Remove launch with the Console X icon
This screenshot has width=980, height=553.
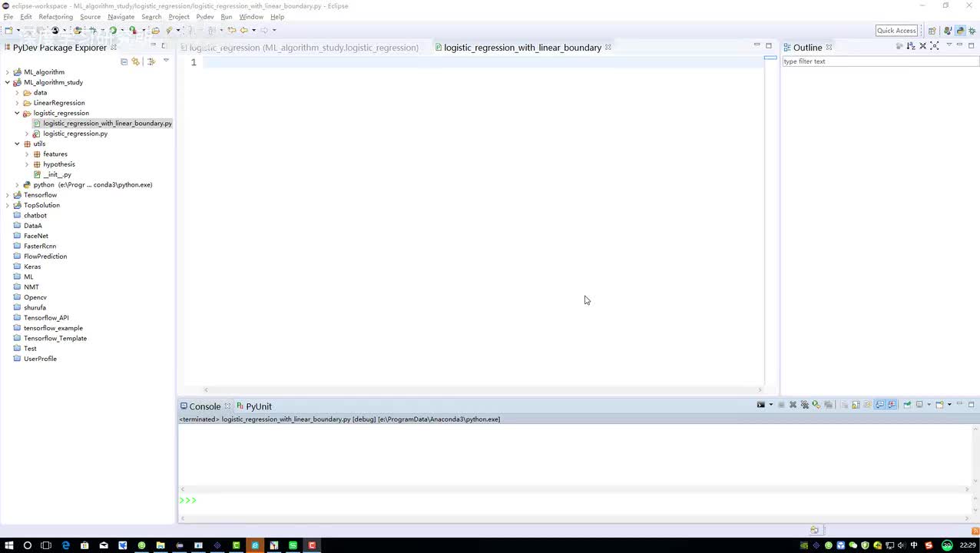pyautogui.click(x=793, y=405)
